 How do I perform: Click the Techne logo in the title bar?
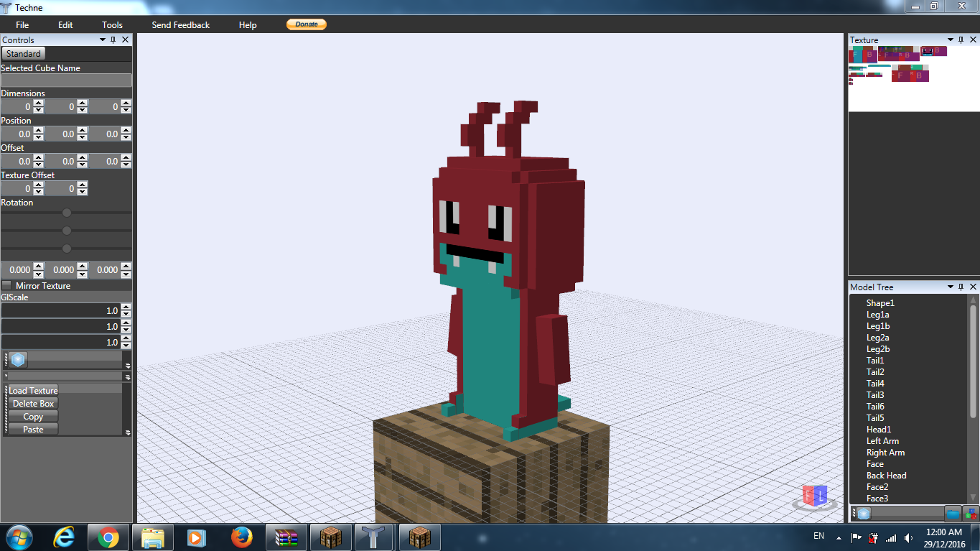click(x=6, y=7)
